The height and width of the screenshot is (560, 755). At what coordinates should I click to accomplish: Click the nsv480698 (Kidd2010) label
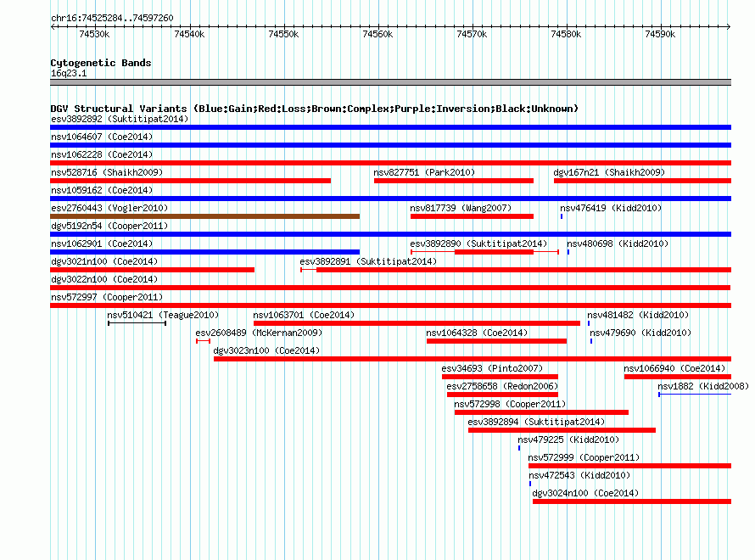pyautogui.click(x=618, y=244)
